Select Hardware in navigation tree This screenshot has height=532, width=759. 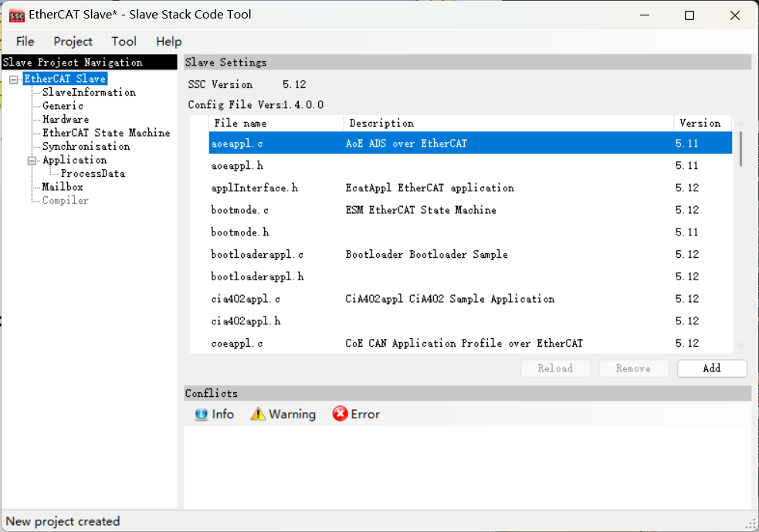pos(66,119)
